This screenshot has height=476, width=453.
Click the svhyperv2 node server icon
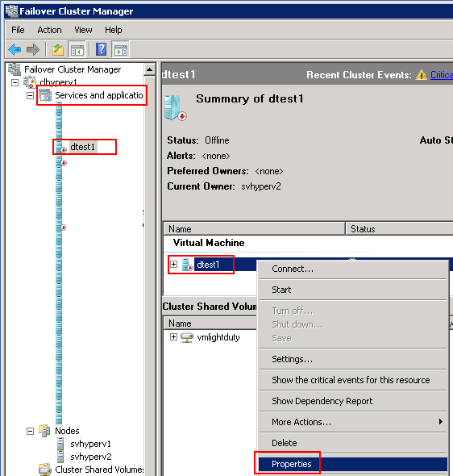click(x=60, y=457)
